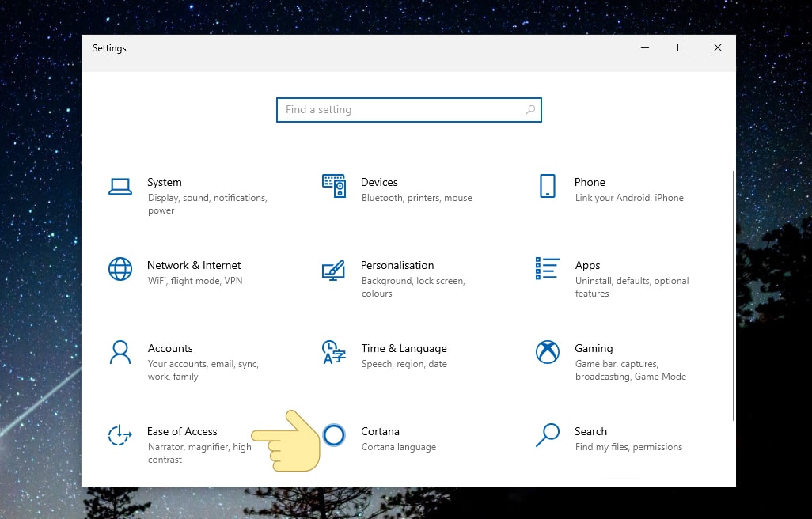
Task: Open Time & Language label
Action: 404,348
